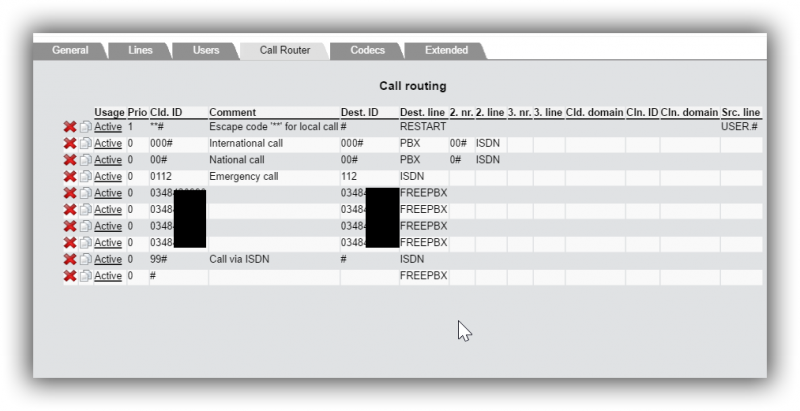This screenshot has height=411, width=800.
Task: Toggle Active usage of National call route
Action: (108, 160)
